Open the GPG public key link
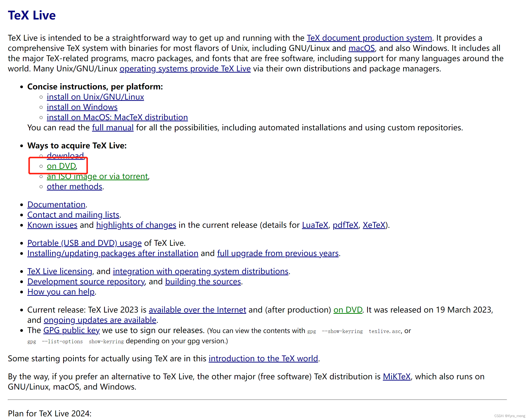 coord(71,331)
